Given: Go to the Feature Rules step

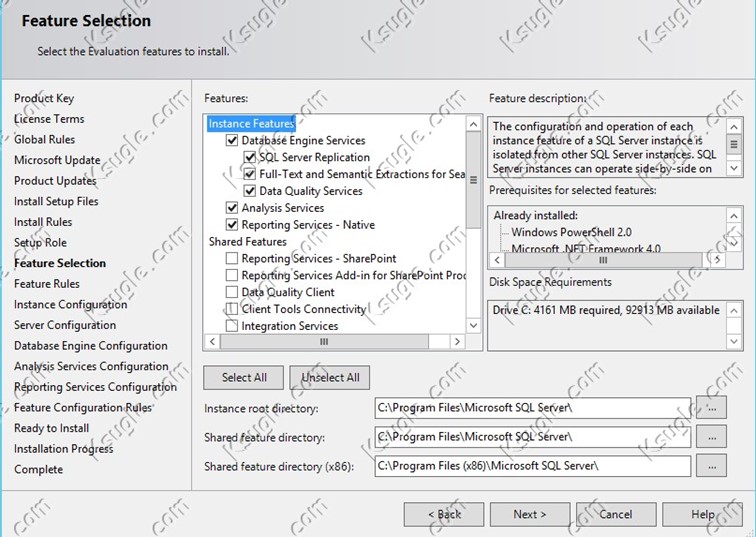Looking at the screenshot, I should 47,284.
